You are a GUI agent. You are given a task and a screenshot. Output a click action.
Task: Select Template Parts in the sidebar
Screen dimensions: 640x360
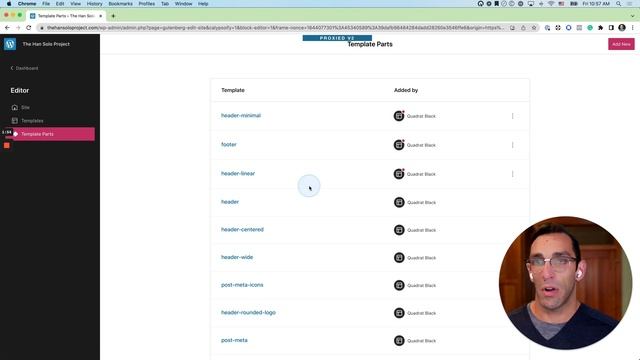(x=49, y=134)
